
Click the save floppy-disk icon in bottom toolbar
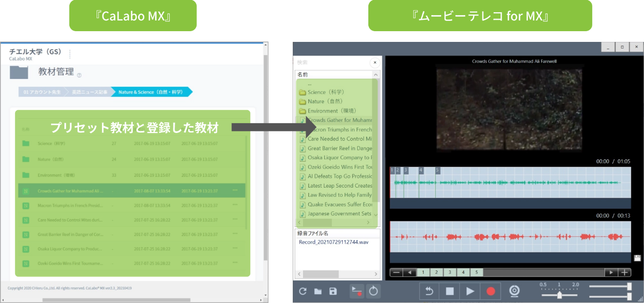333,291
